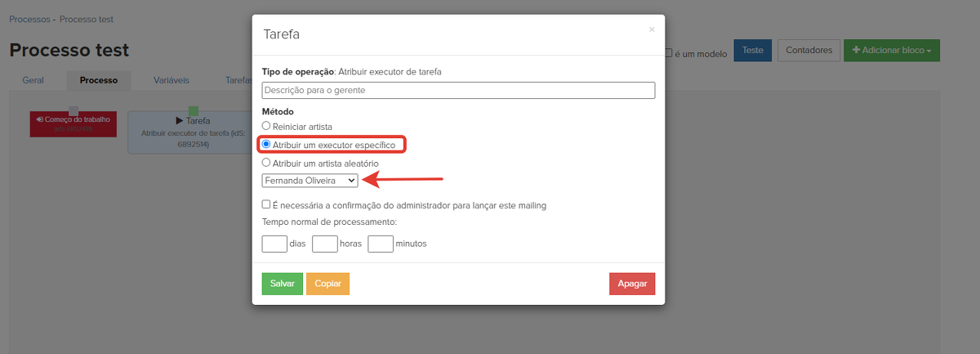The height and width of the screenshot is (354, 980).
Task: Expand the Adicionar bloco dropdown button
Action: pyautogui.click(x=892, y=50)
